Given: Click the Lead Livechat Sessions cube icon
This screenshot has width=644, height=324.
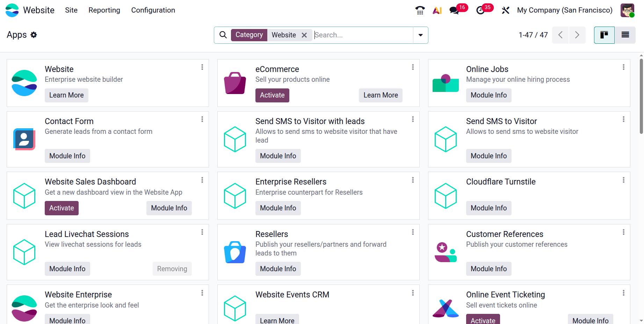Looking at the screenshot, I should pos(24,252).
